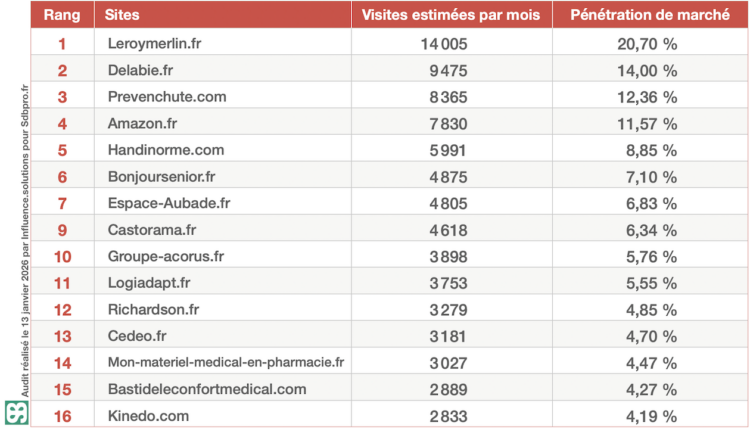
Task: Select the Visites estimées par mois header
Action: pos(450,16)
